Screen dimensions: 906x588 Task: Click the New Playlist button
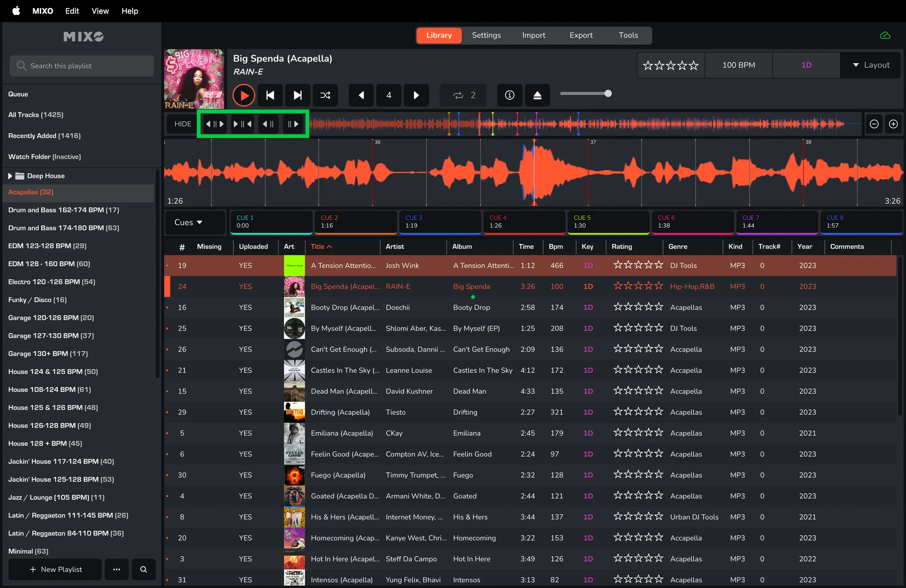coord(55,569)
